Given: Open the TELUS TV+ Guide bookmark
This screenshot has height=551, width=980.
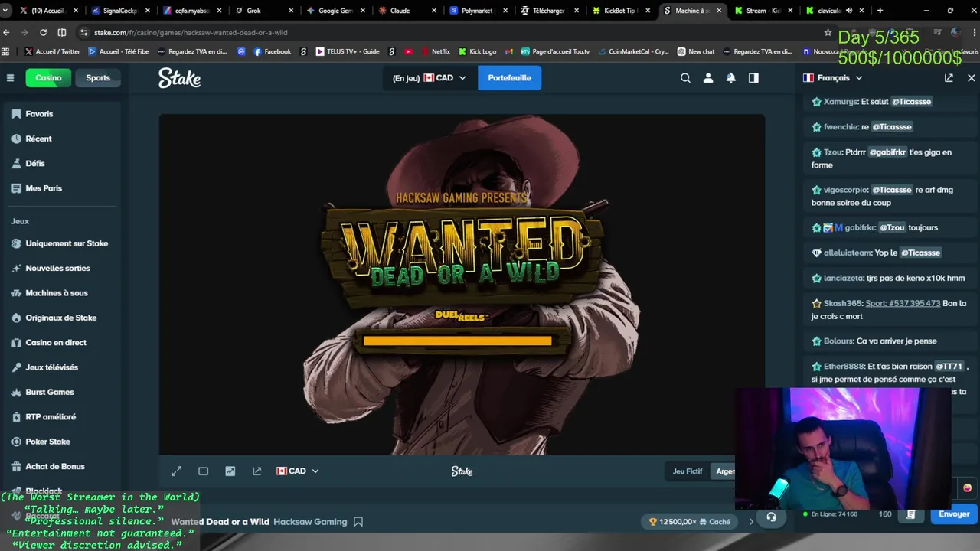Looking at the screenshot, I should coord(347,51).
